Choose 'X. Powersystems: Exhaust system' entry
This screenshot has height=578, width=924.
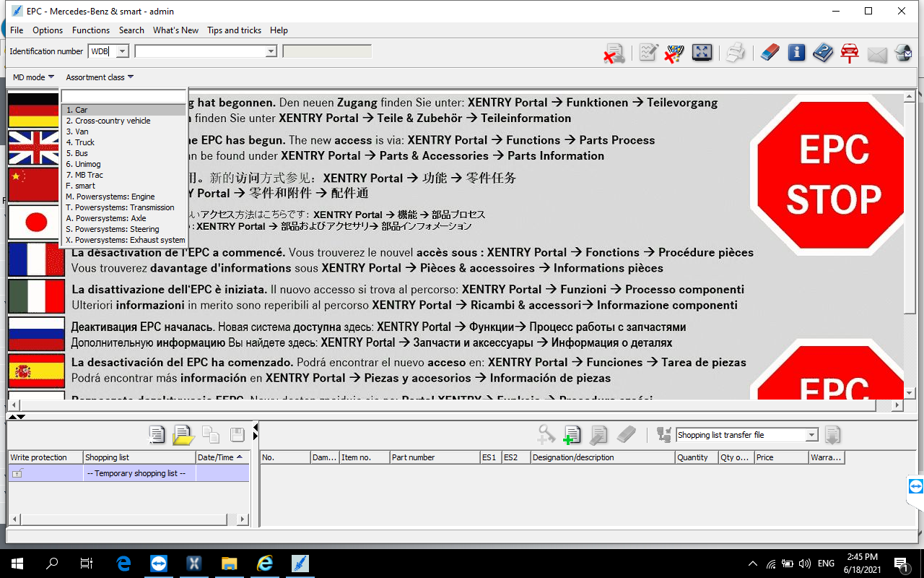click(x=123, y=240)
